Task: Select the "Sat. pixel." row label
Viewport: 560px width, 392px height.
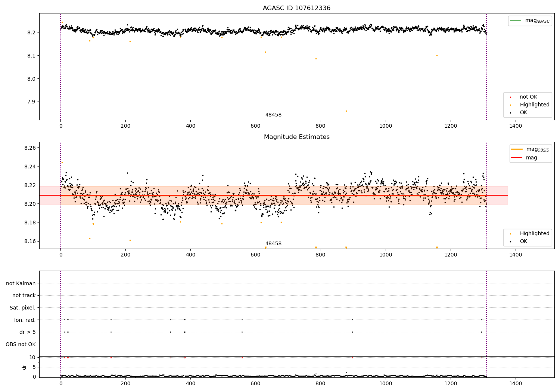Action: [23, 308]
